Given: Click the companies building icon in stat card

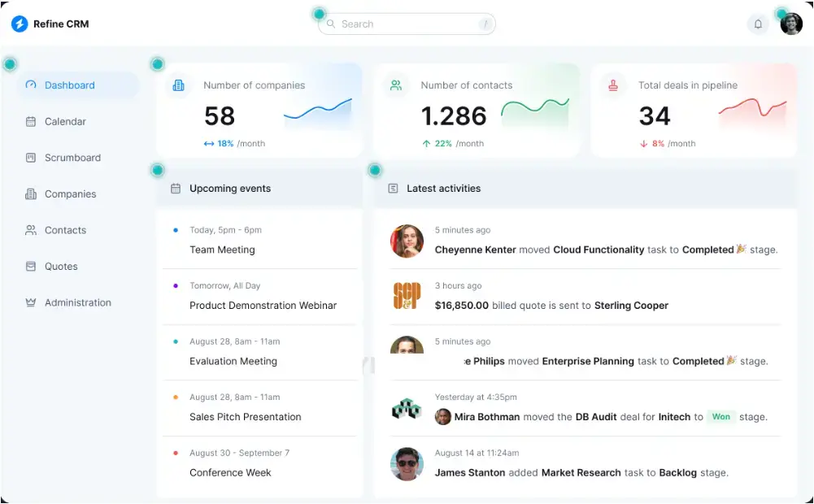Looking at the screenshot, I should click(x=179, y=85).
